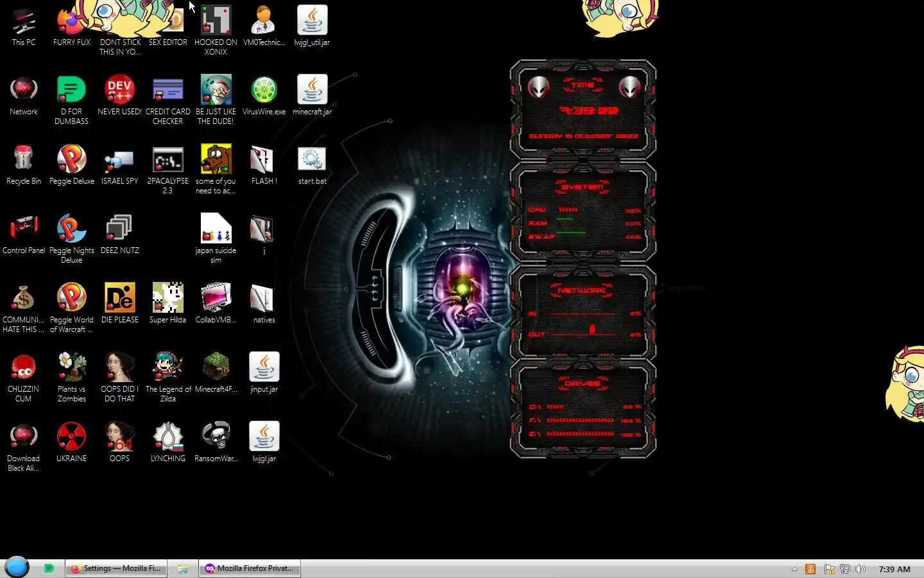Open the FLASH ! folder
The height and width of the screenshot is (578, 924).
click(x=264, y=166)
